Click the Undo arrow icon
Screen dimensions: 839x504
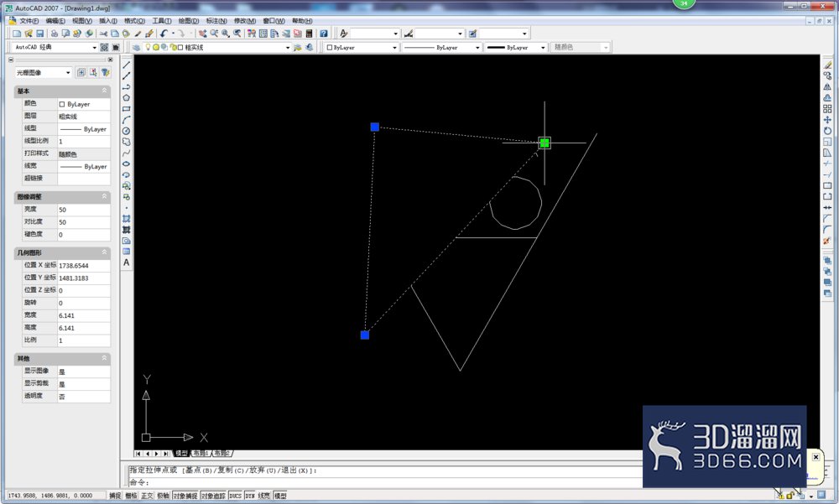164,34
